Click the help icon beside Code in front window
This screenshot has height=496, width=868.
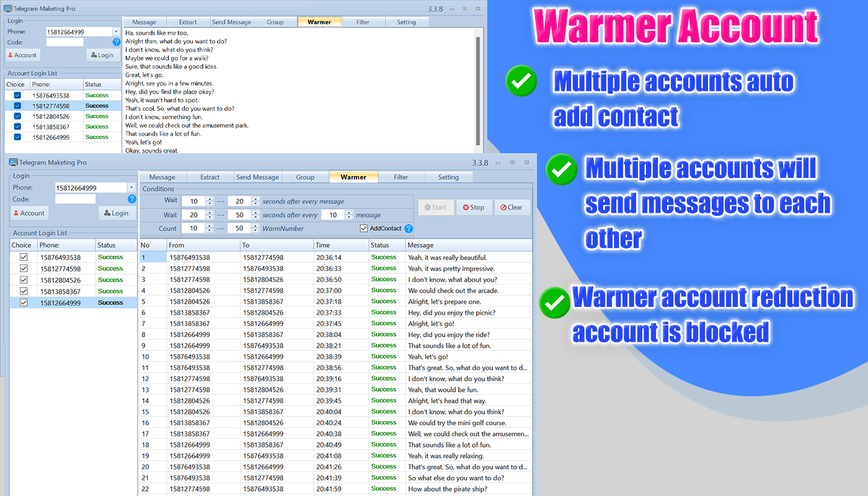131,199
